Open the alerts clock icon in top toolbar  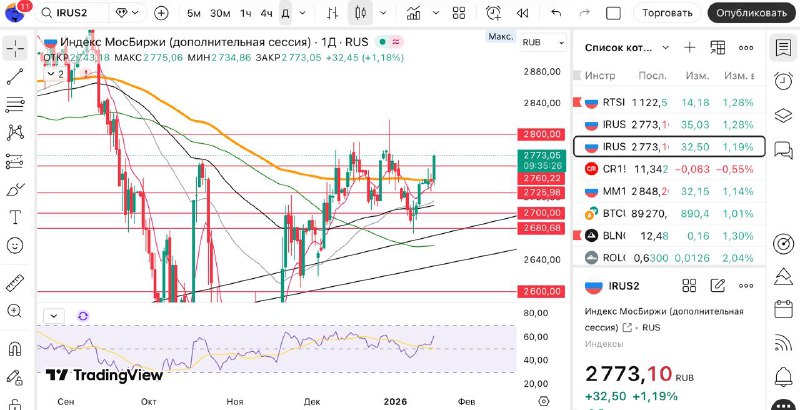(493, 13)
